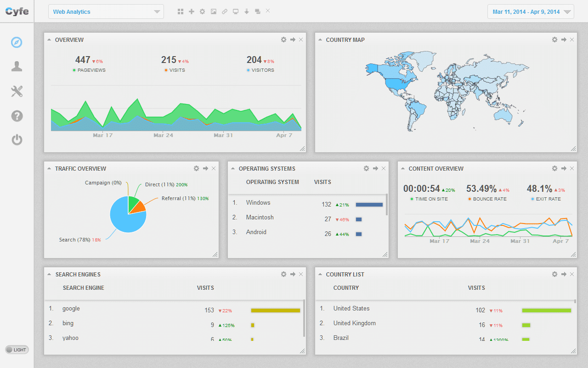Collapse the Country List widget
Viewport: 588px width, 368px height.
pos(320,274)
